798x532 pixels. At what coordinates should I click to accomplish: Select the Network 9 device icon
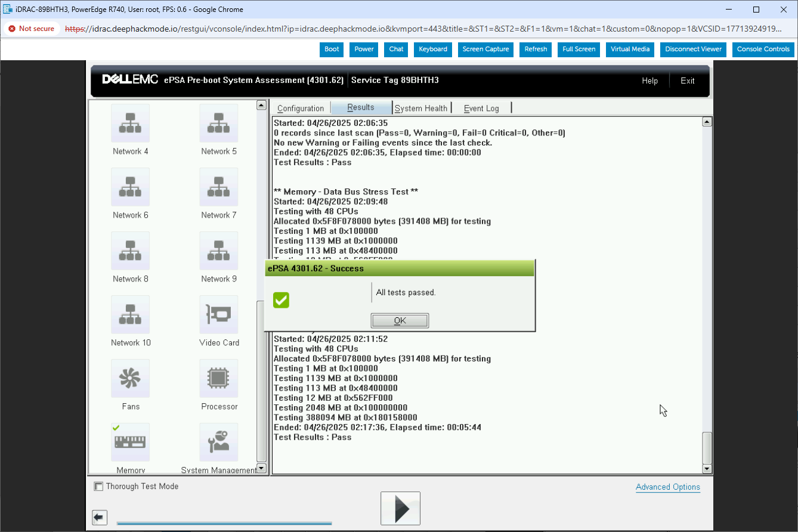click(x=218, y=251)
